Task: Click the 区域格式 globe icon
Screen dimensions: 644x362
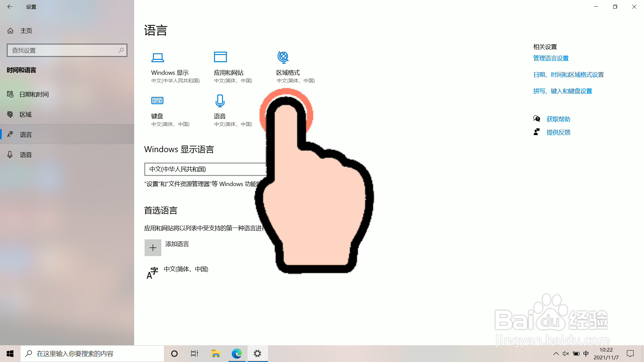Action: pyautogui.click(x=283, y=57)
